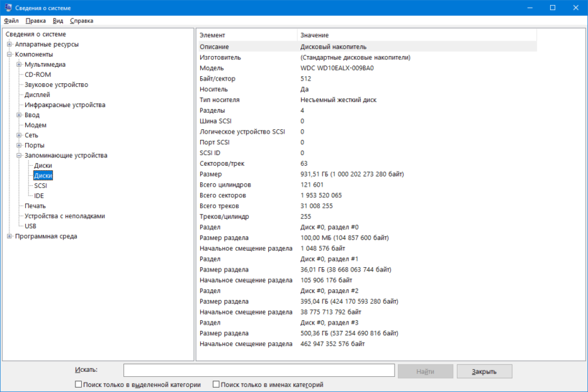
Task: Click the Элемент column header
Action: coord(212,35)
